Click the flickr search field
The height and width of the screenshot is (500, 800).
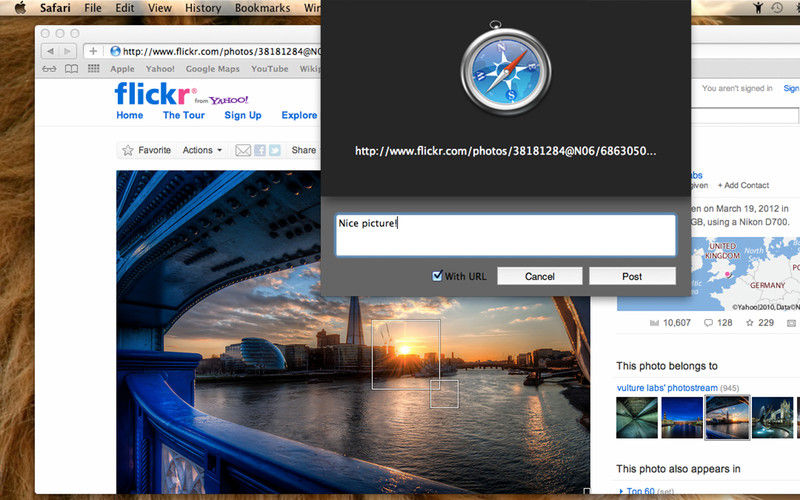[x=745, y=115]
